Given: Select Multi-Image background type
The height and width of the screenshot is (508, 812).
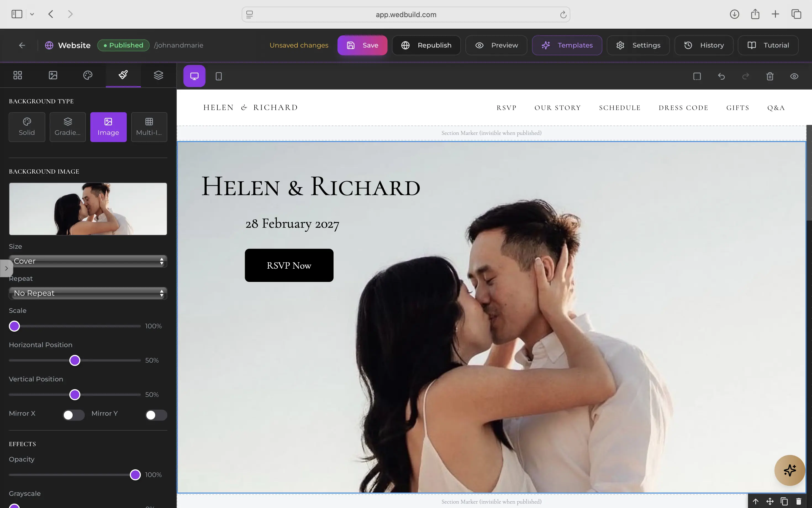Looking at the screenshot, I should click(149, 127).
